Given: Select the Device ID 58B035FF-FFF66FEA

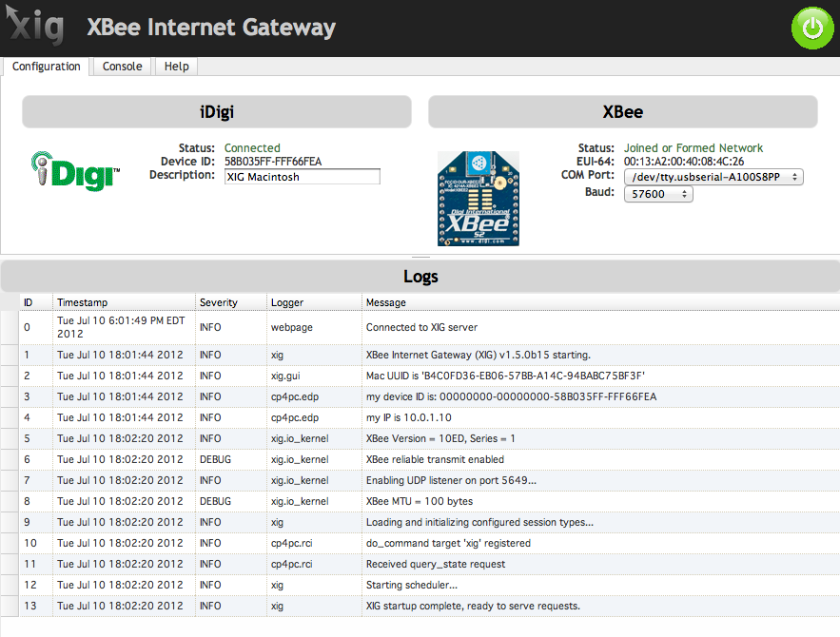Looking at the screenshot, I should (x=273, y=161).
